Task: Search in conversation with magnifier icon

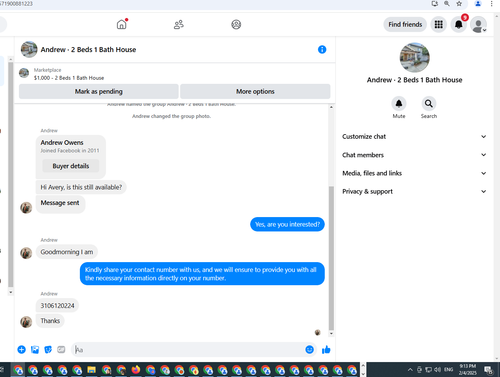Action: [x=429, y=104]
